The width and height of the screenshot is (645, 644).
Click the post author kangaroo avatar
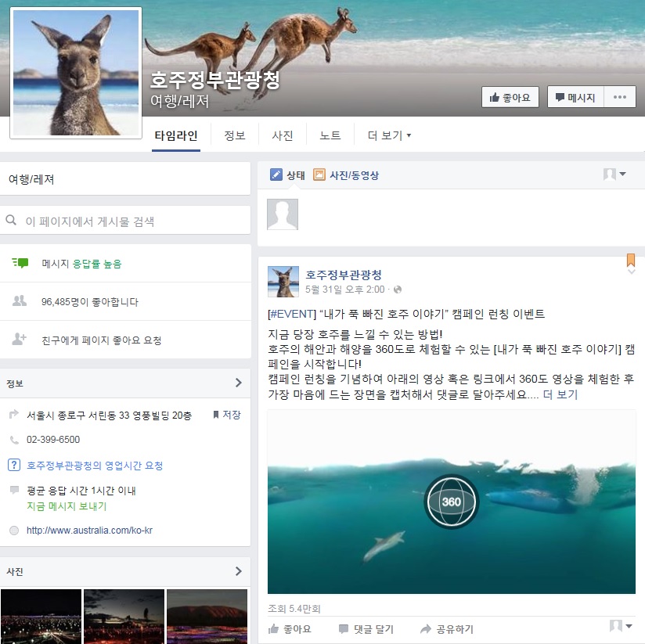(x=283, y=282)
